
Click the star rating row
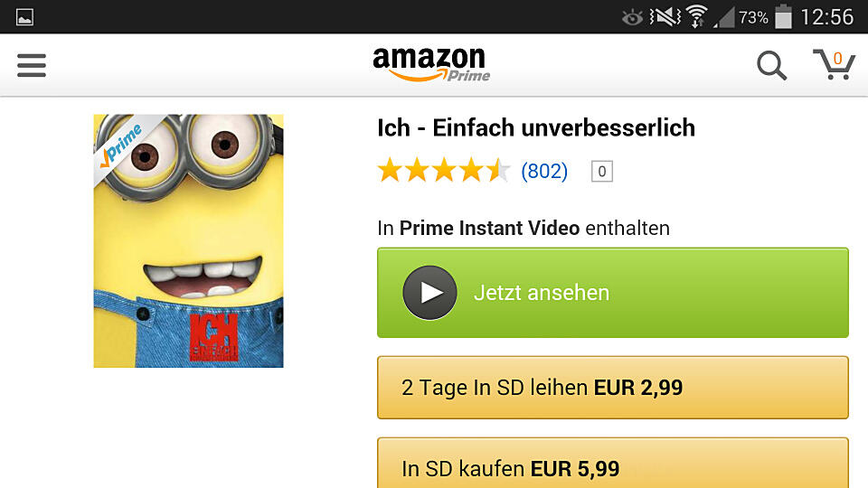click(x=443, y=170)
